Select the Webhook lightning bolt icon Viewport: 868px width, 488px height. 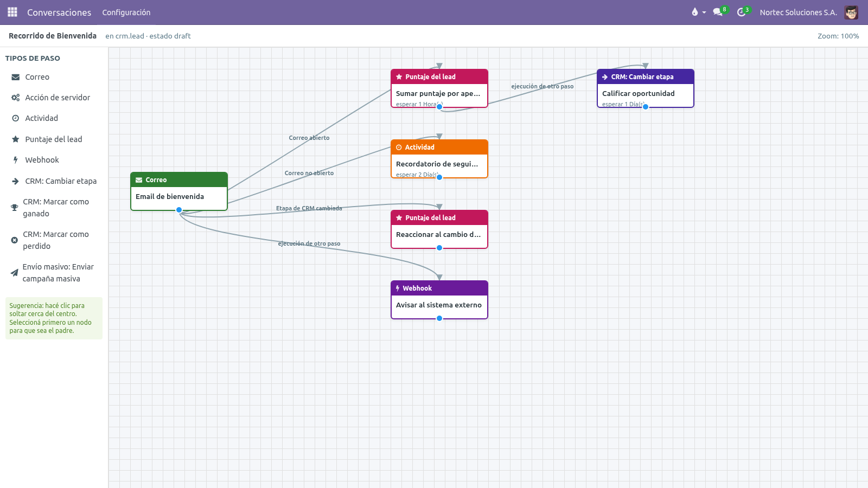[16, 160]
